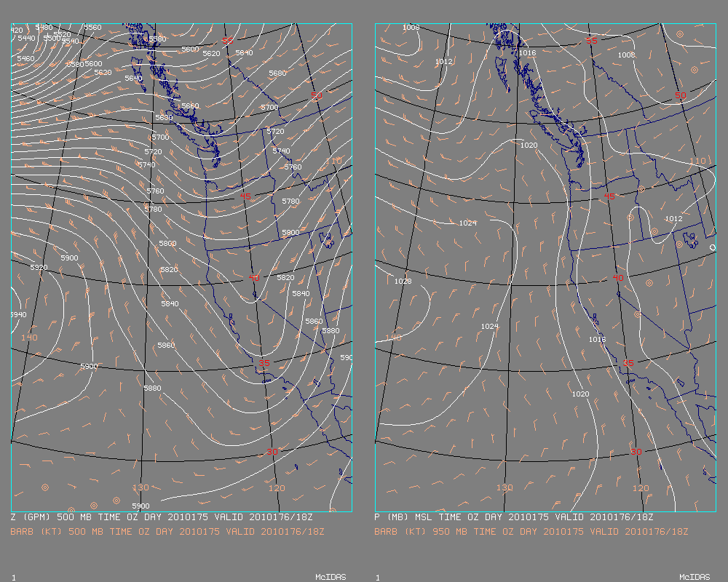
Task: Click the 120 longitude label in the MSL panel
Action: 641,487
